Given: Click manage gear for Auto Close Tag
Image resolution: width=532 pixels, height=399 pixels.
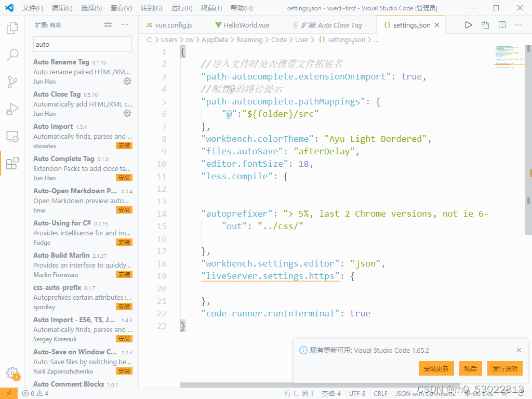Looking at the screenshot, I should (x=127, y=113).
